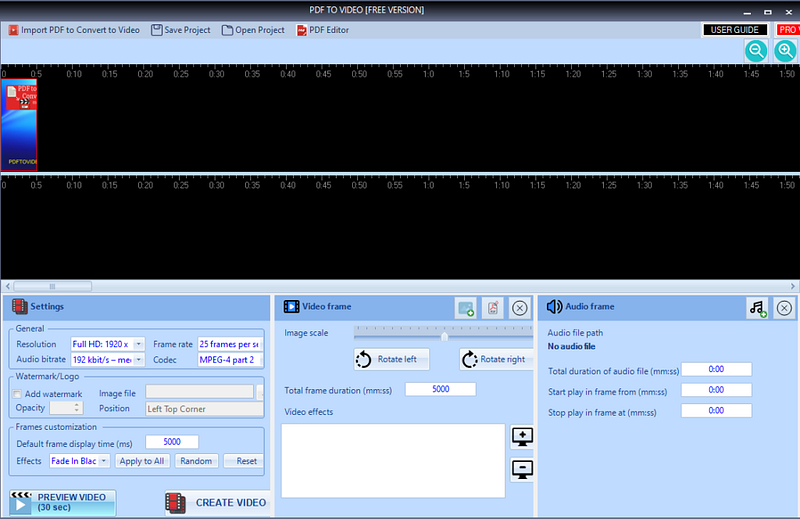Click the Audio frame speaker icon
This screenshot has height=519, width=800.
[554, 306]
